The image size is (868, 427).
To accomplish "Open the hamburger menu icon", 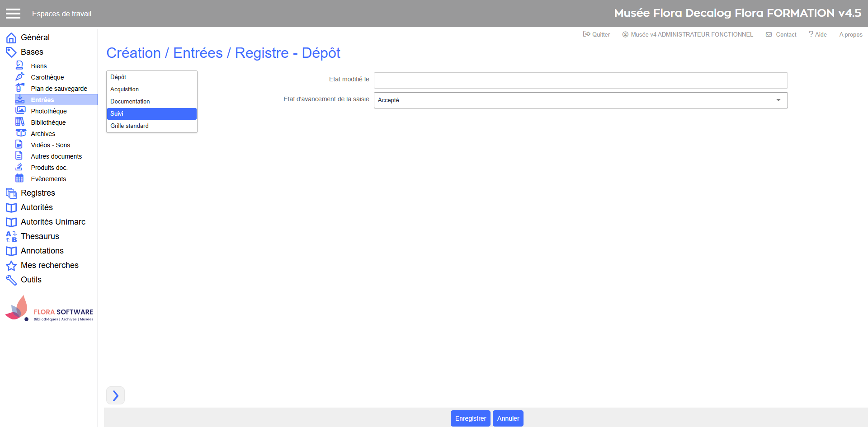I will pos(13,14).
